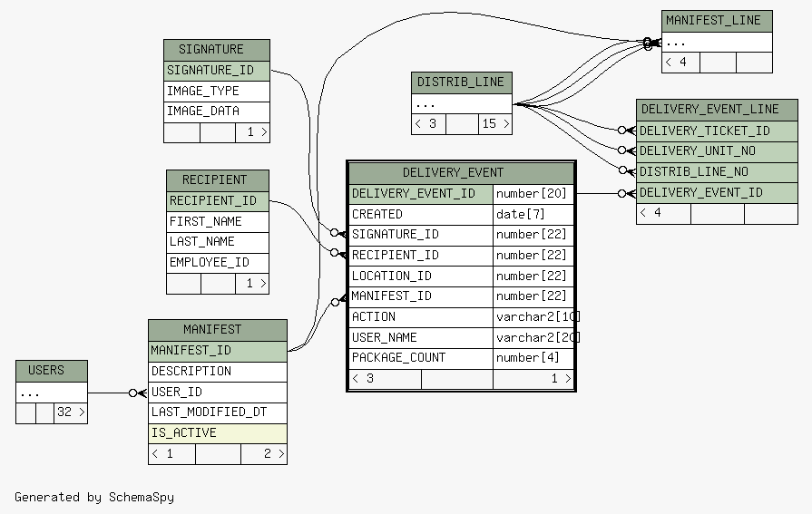Open the USERS table header
The height and width of the screenshot is (514, 812).
tap(52, 371)
